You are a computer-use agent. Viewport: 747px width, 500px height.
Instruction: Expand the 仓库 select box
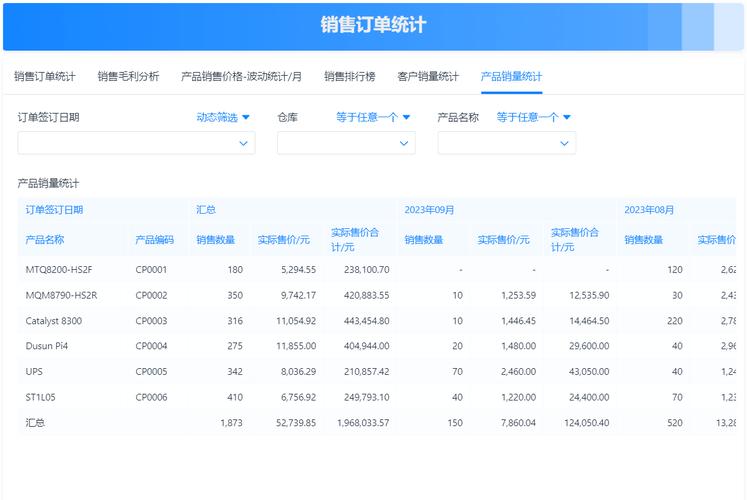346,143
